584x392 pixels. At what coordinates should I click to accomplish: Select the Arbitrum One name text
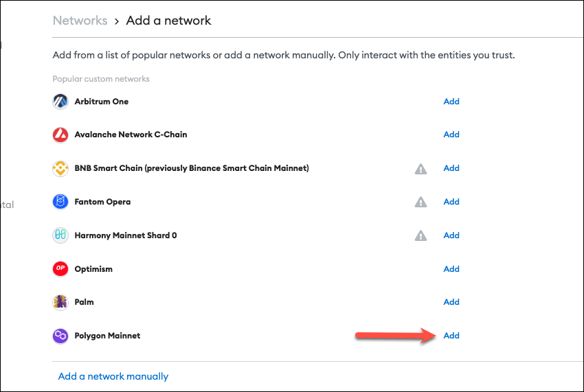pyautogui.click(x=101, y=102)
